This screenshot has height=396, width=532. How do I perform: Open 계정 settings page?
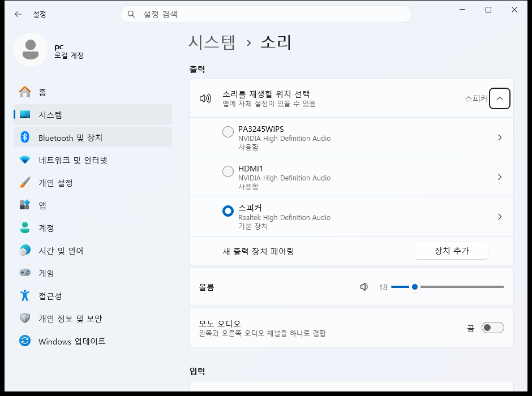[93, 228]
